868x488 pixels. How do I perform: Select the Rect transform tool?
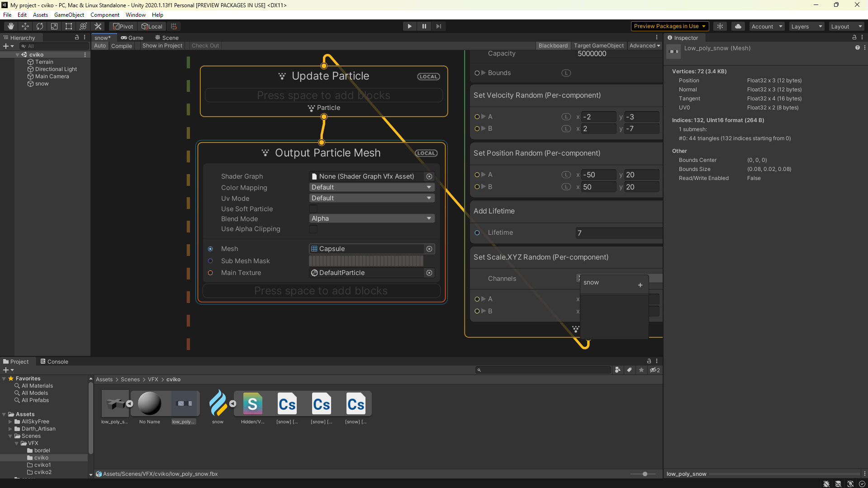click(69, 26)
